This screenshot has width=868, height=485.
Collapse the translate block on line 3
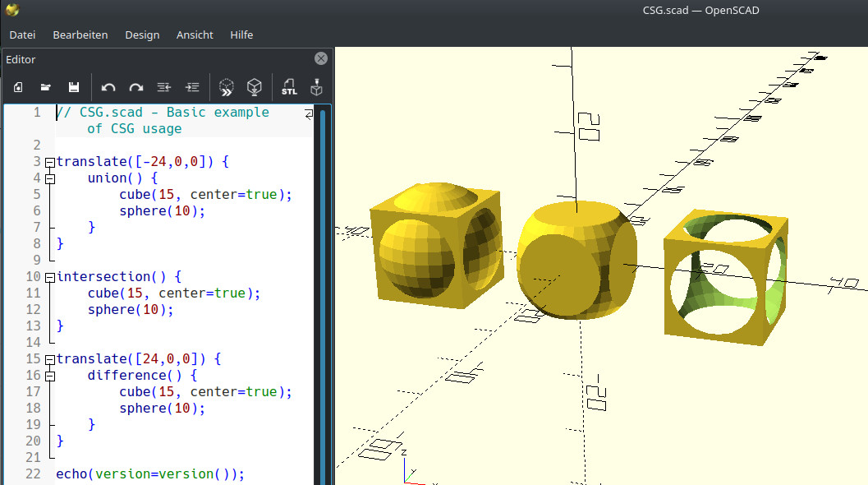(x=49, y=162)
